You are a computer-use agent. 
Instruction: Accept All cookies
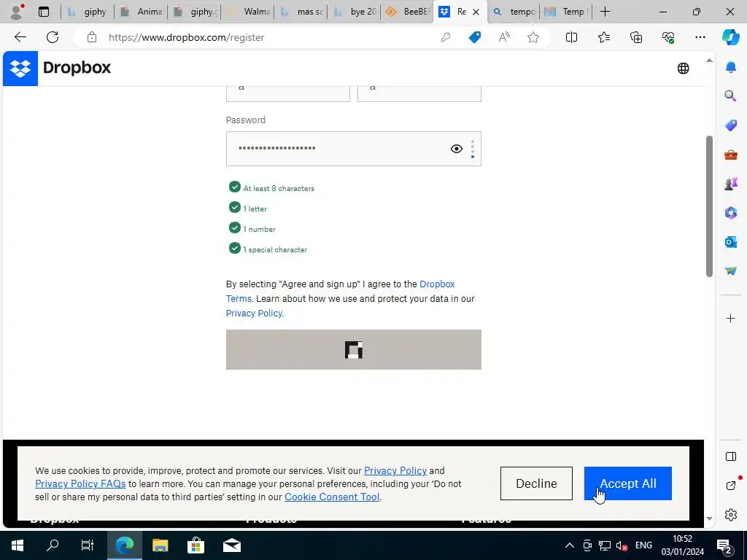[x=628, y=483]
